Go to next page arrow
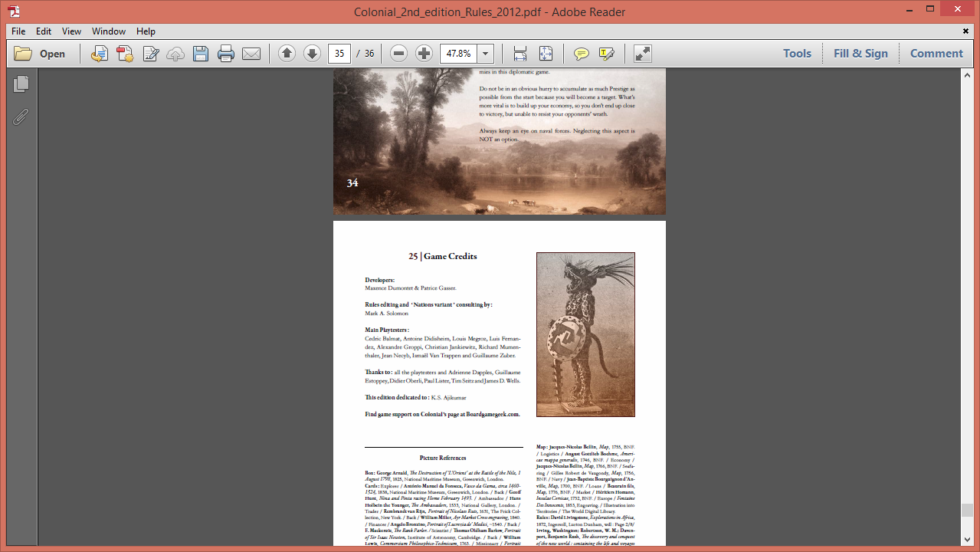The width and height of the screenshot is (980, 552). click(312, 54)
